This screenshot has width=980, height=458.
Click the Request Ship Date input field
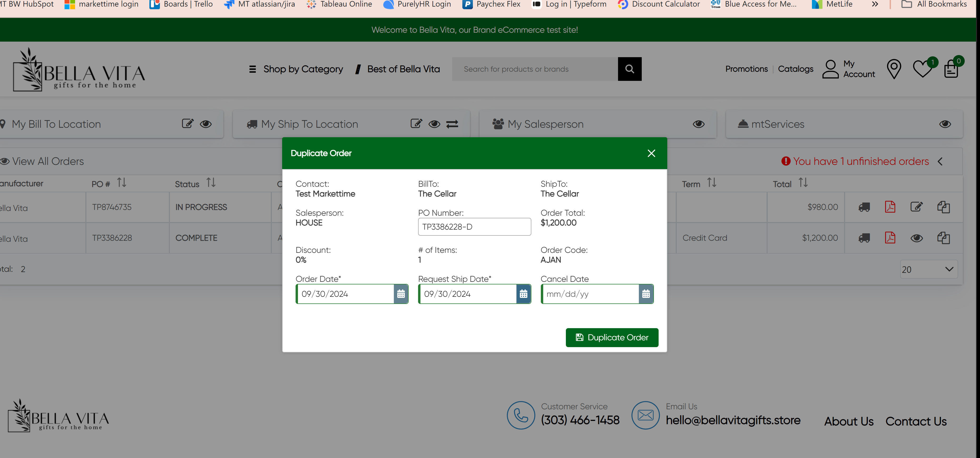(x=468, y=294)
